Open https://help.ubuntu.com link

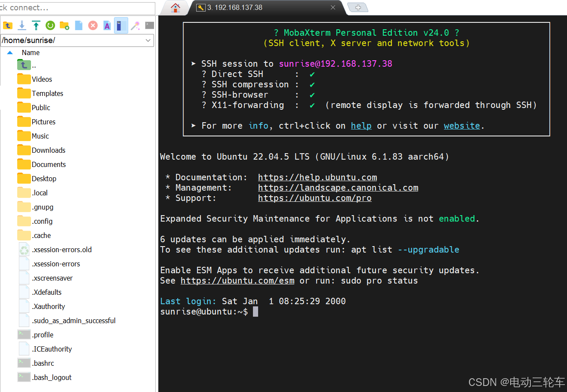(x=317, y=177)
